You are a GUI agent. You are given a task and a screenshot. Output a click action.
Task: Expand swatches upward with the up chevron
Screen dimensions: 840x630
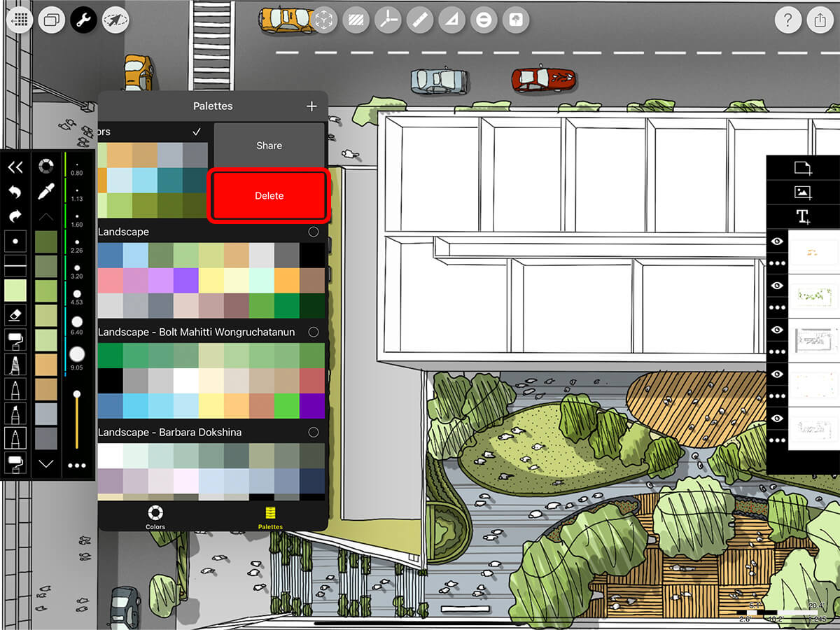(x=45, y=216)
